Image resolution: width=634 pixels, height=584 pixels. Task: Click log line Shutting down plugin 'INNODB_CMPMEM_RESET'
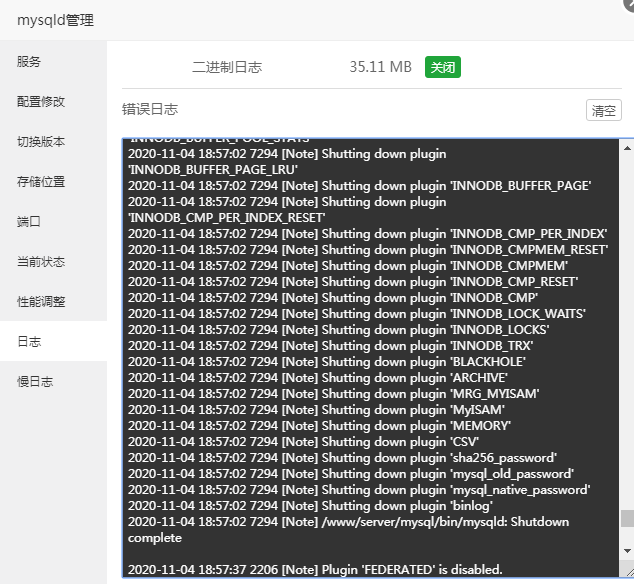pos(368,250)
